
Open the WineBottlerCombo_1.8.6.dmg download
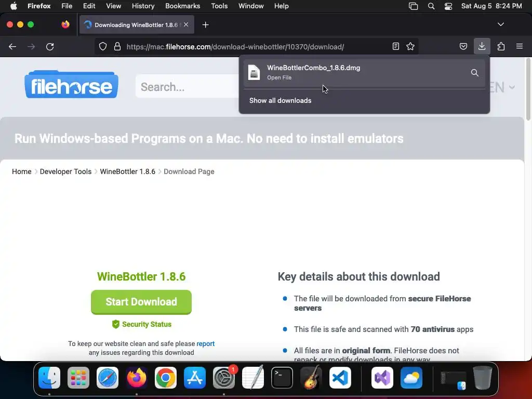coord(356,73)
